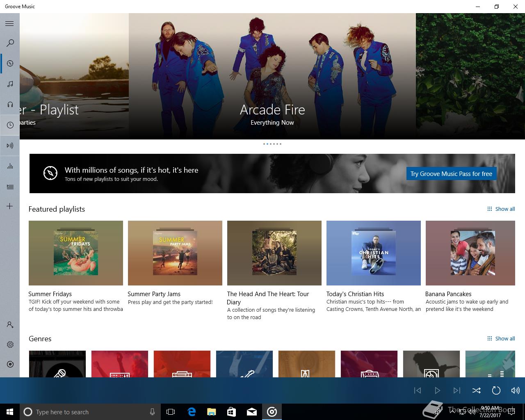Open the account sign-in icon
This screenshot has width=525, height=420.
10,325
